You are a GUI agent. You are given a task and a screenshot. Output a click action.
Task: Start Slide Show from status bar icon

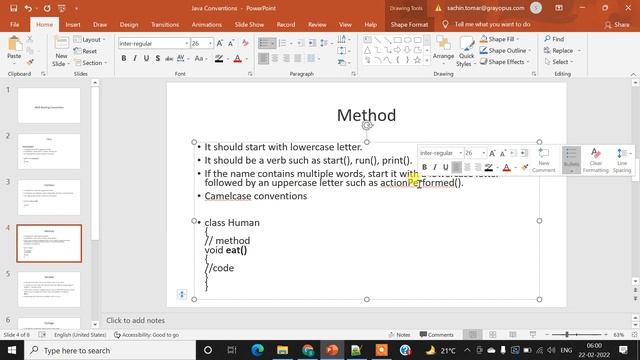point(533,335)
